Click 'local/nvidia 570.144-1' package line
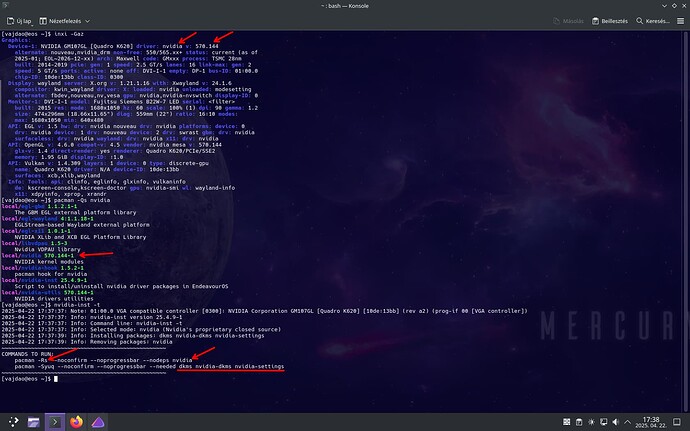This screenshot has height=431, width=690. [x=38, y=256]
